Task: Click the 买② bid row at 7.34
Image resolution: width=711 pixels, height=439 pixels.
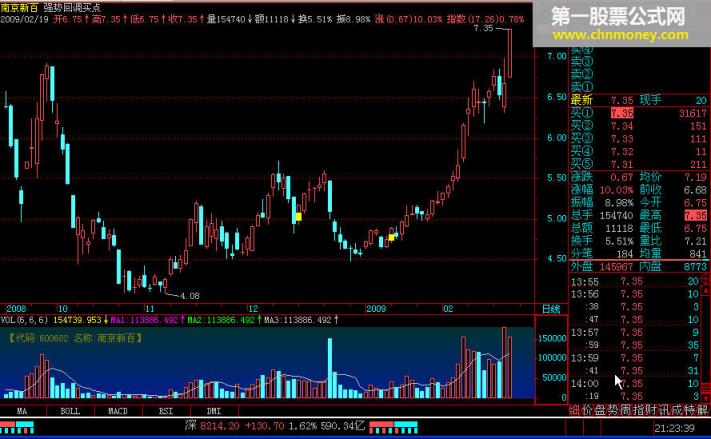Action: 638,126
